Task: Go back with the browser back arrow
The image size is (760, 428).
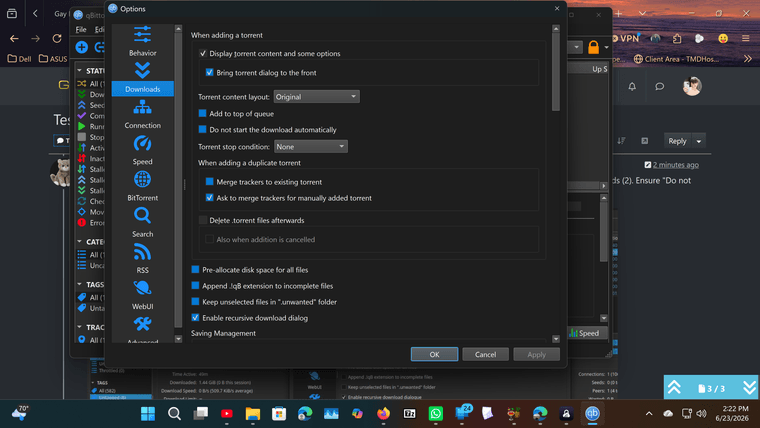Action: tap(14, 38)
